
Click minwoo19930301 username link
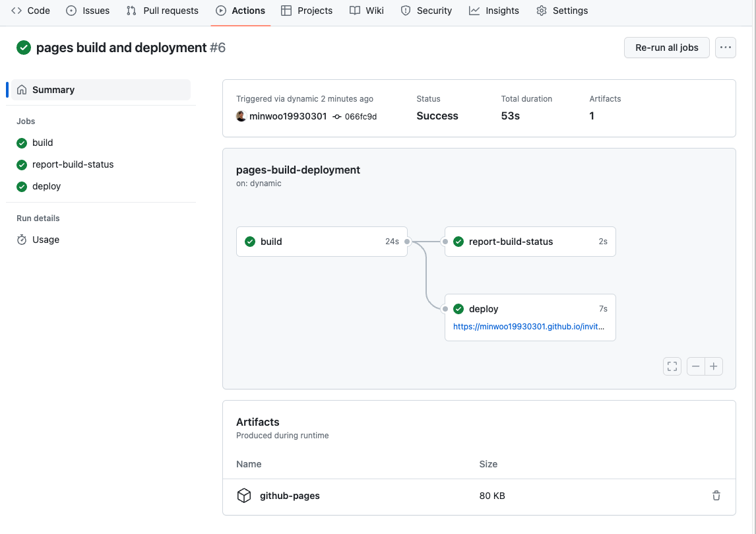(x=288, y=116)
